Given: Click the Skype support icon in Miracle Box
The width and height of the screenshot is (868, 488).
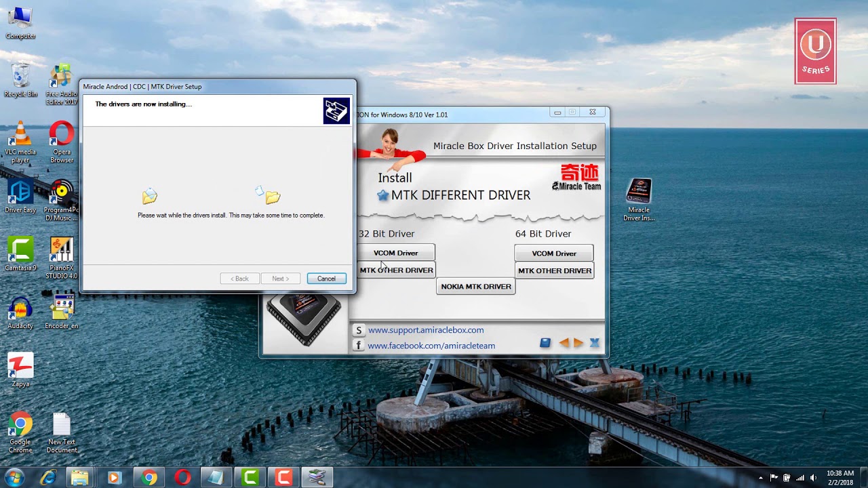Looking at the screenshot, I should click(359, 330).
